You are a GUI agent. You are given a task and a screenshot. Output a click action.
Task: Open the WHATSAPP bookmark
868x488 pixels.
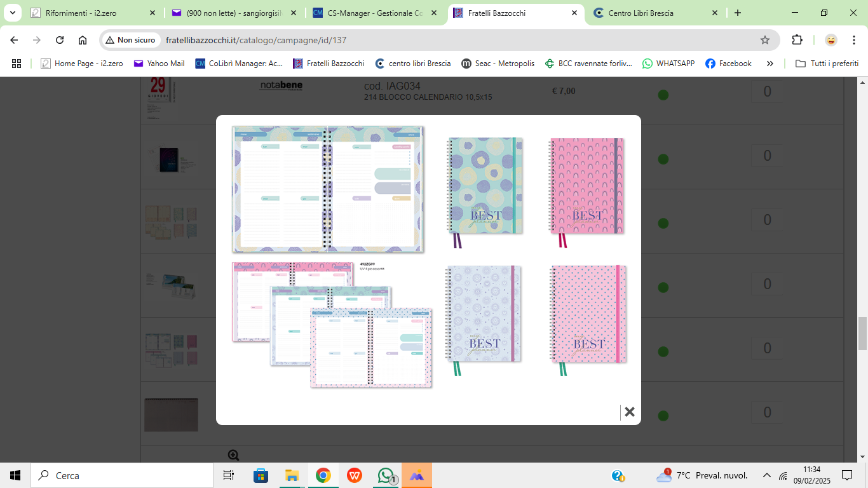[668, 64]
